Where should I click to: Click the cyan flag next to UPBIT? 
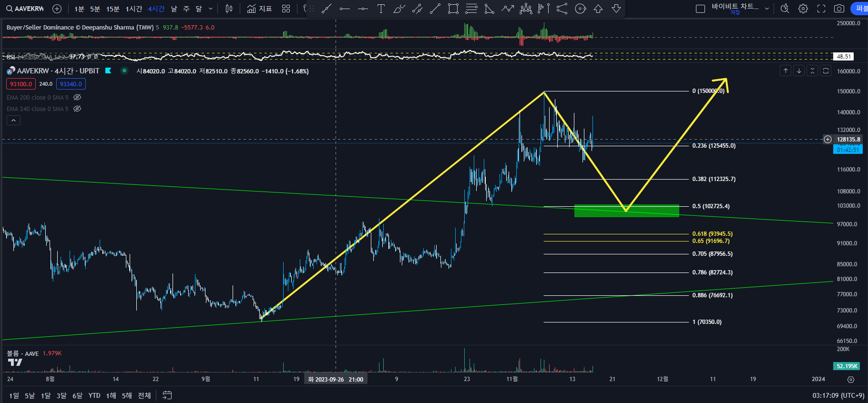[x=108, y=71]
